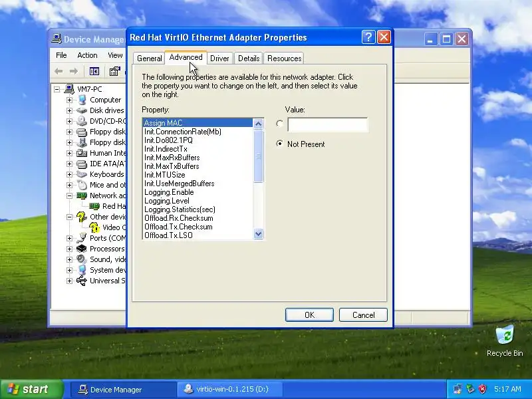Click Back arrow in Device Manager toolbar
Viewport: 532px width, 399px height.
59,71
